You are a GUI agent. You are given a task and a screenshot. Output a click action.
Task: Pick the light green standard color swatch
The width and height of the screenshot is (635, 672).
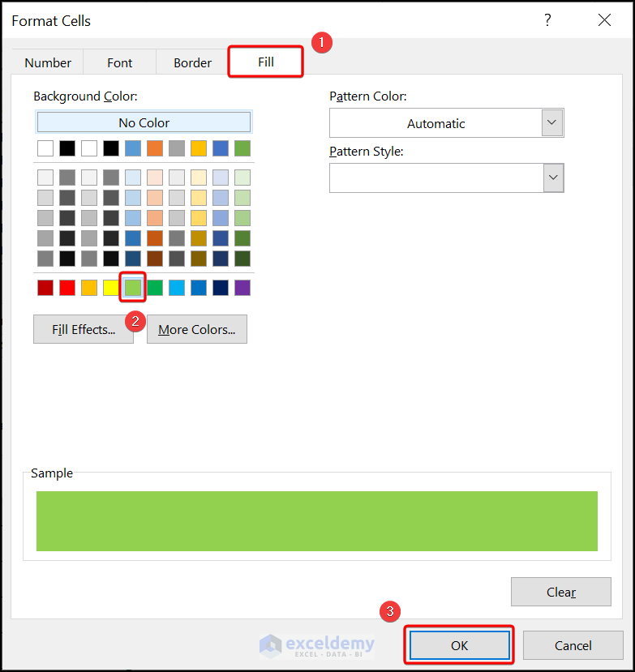pos(133,288)
